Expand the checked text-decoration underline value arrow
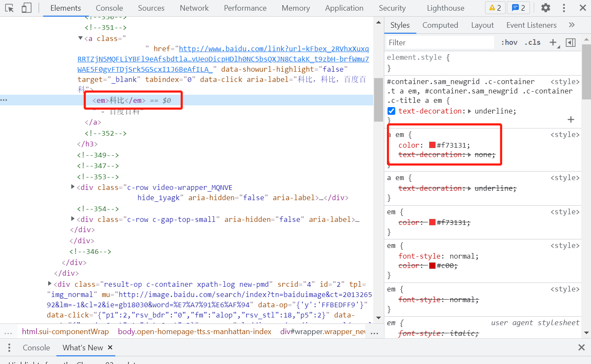 [470, 111]
